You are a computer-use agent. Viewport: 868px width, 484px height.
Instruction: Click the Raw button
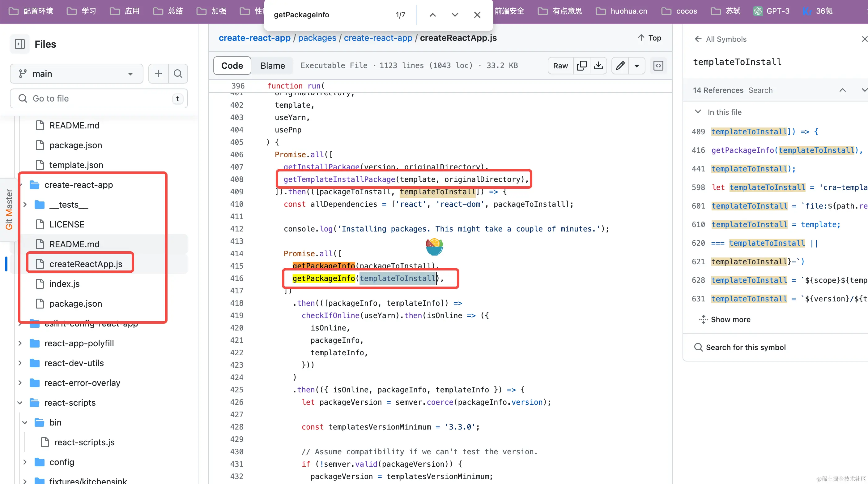(560, 65)
